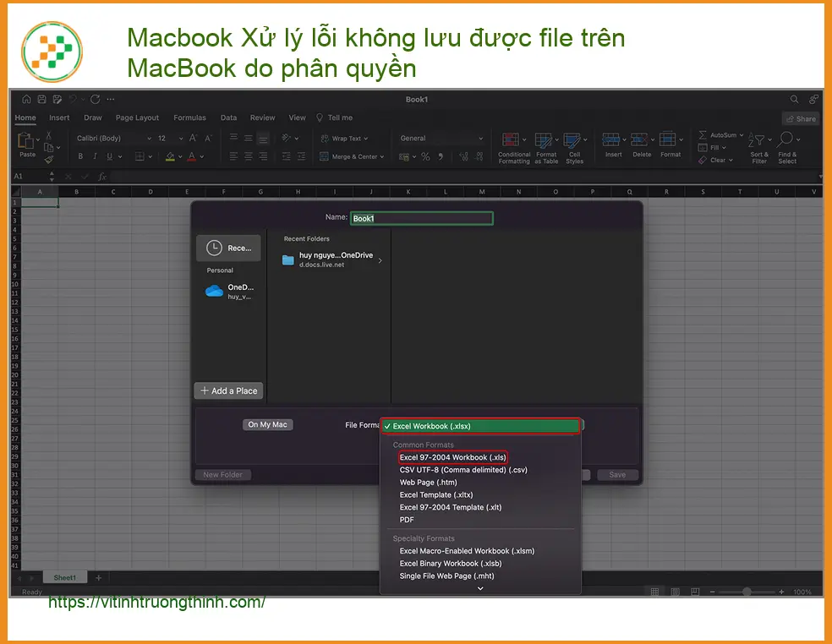Toggle Bold formatting
The height and width of the screenshot is (644, 832).
80,156
